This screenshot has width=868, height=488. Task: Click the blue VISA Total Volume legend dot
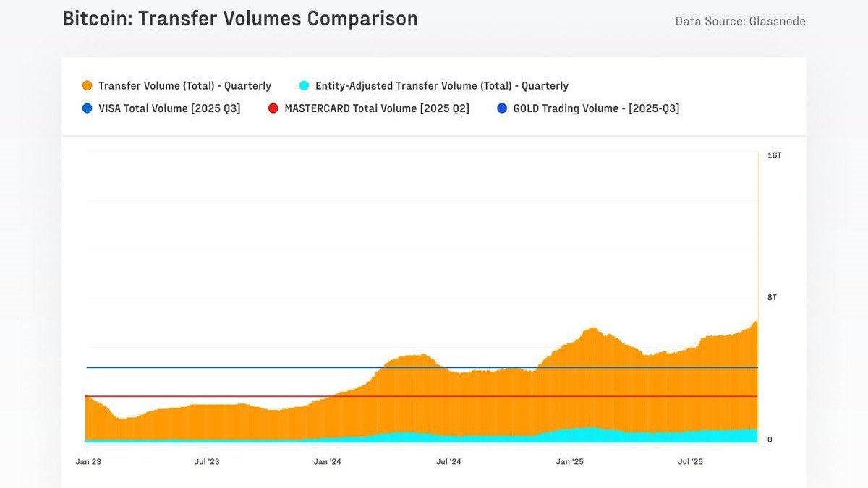[87, 108]
